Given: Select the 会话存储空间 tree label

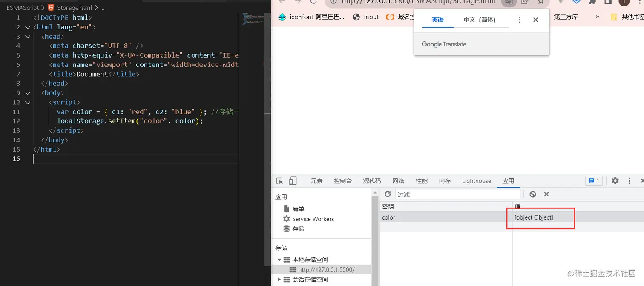Looking at the screenshot, I should (310, 280).
